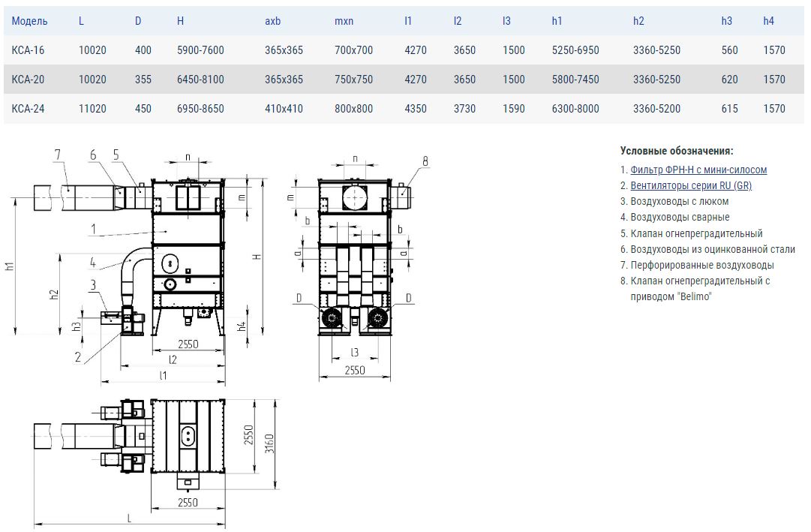Open the Фильтр ФРН-Н с мини-силосом link
The image size is (811, 532).
[698, 170]
